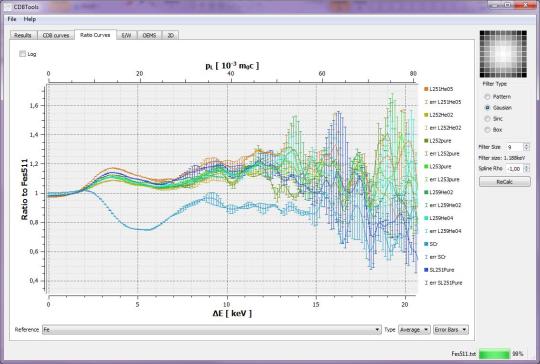
Task: Toggle the L251He05 legend swatch
Action: [426, 89]
